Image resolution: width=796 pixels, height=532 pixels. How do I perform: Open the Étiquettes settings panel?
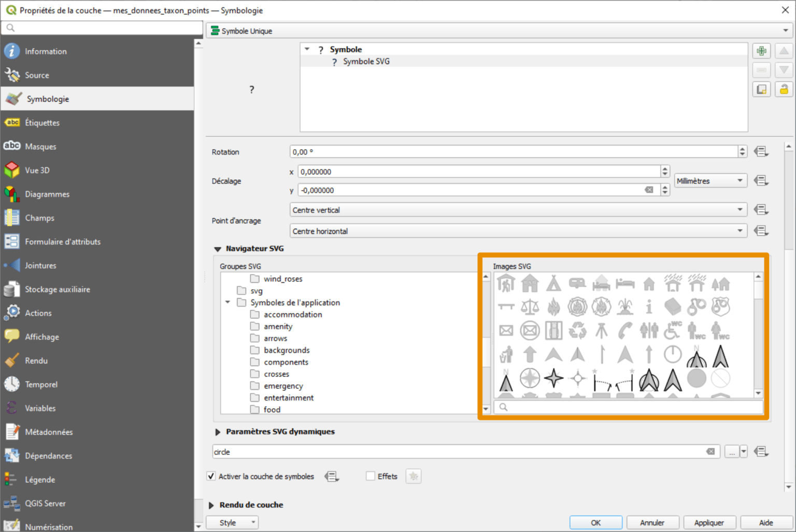tap(42, 123)
